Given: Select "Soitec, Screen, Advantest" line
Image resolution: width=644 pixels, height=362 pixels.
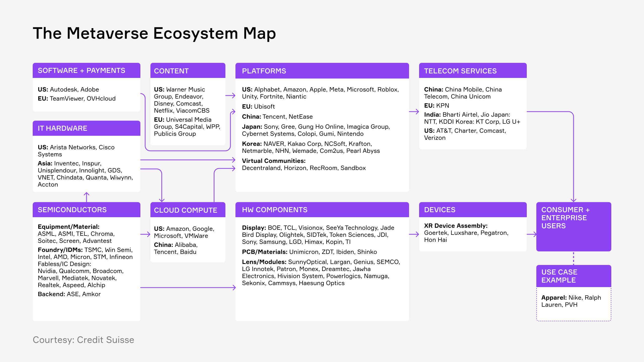Looking at the screenshot, I should (x=75, y=241).
